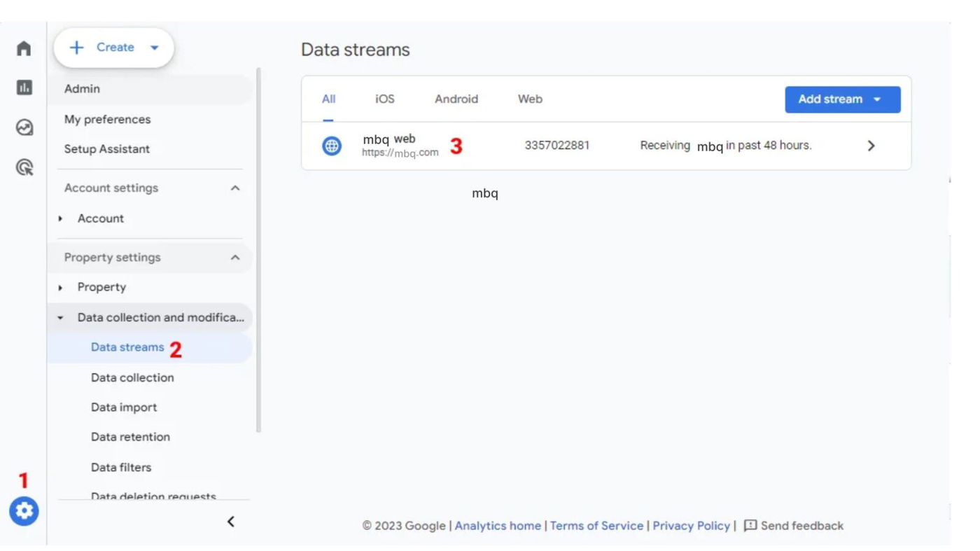This screenshot has width=980, height=551.
Task: Open the Reports bar chart icon
Action: pyautogui.click(x=24, y=88)
